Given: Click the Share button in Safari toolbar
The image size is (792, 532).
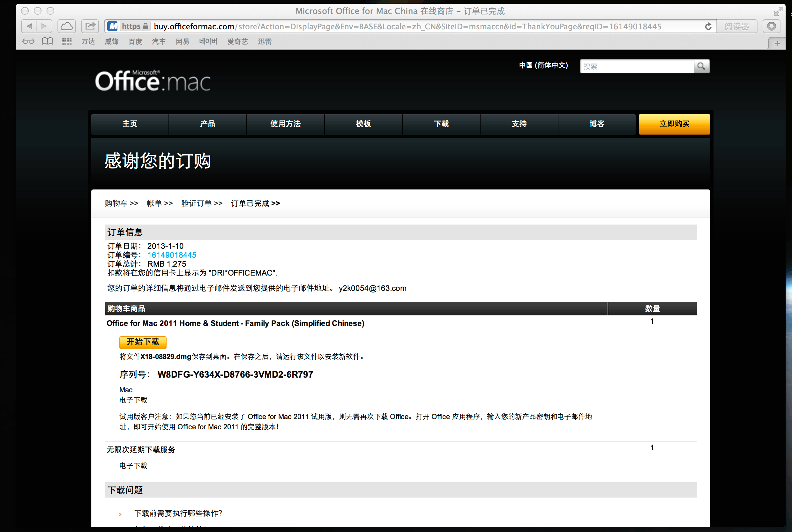Looking at the screenshot, I should pyautogui.click(x=90, y=26).
